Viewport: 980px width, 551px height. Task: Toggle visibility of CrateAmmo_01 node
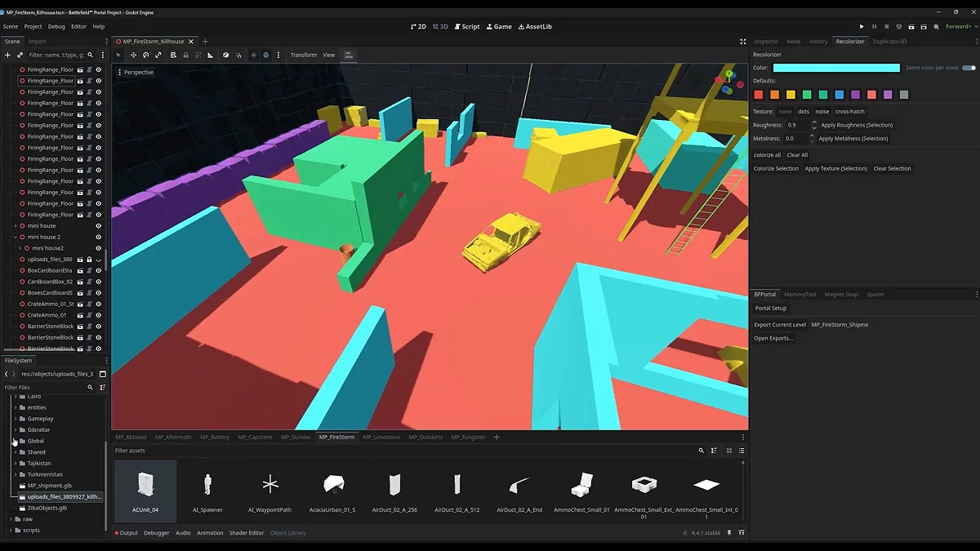(x=98, y=315)
